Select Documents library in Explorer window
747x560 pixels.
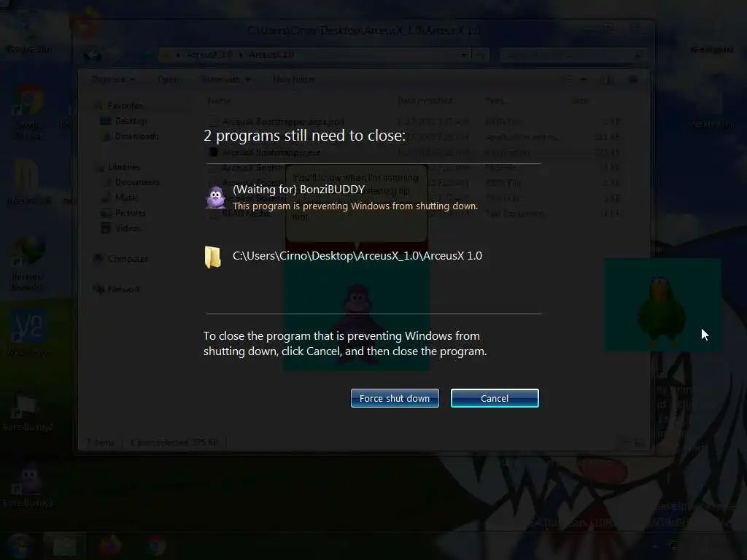[130, 182]
